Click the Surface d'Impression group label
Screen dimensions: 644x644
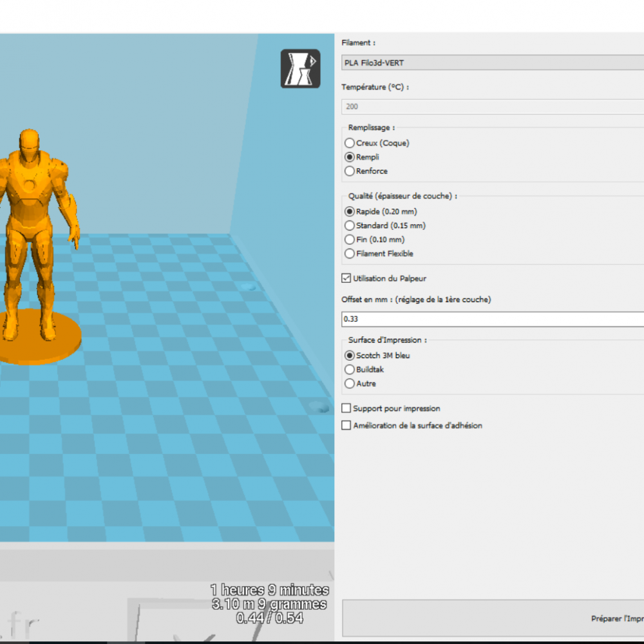point(387,340)
